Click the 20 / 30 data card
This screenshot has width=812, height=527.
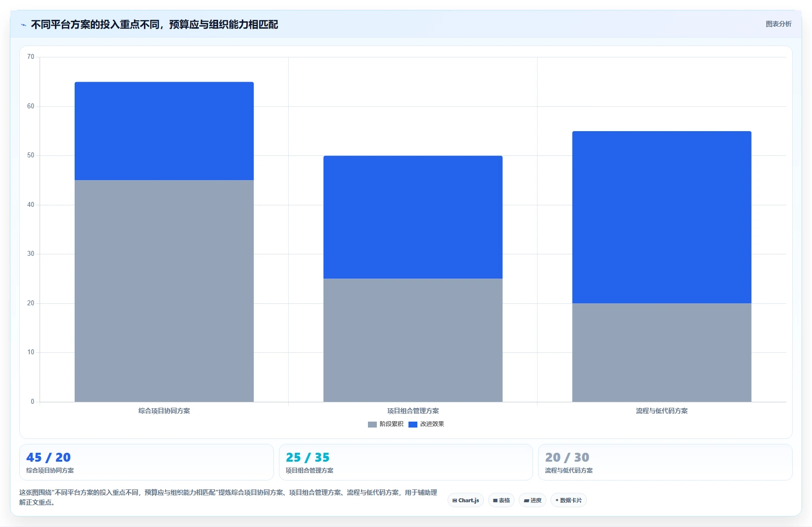[x=665, y=462]
